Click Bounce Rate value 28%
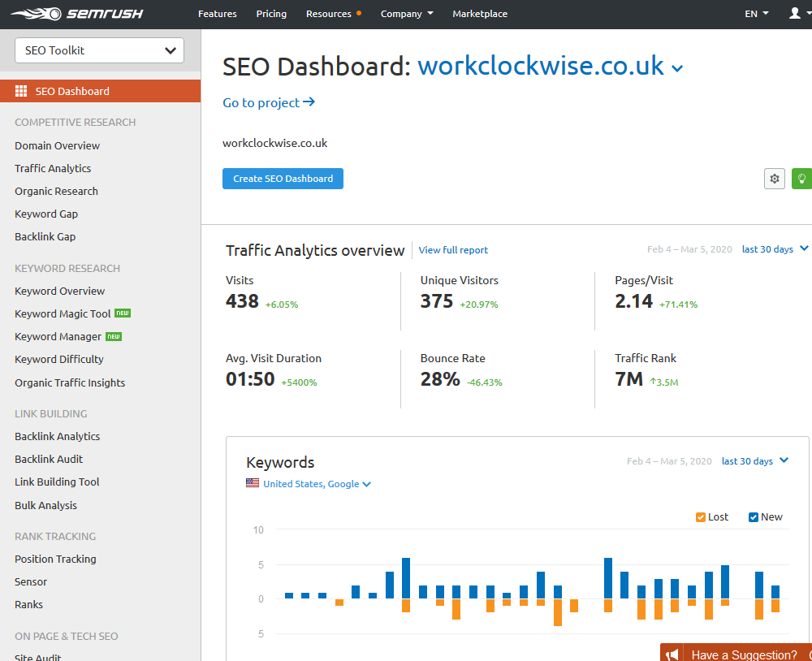This screenshot has height=661, width=812. coord(440,379)
